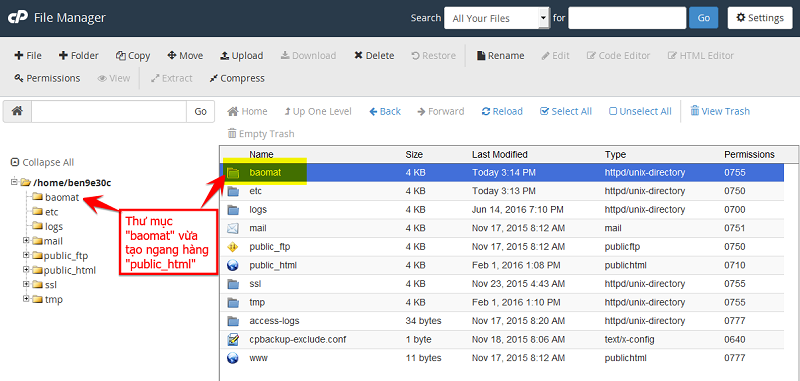
Task: Sort by Last Modified column header
Action: [x=499, y=154]
